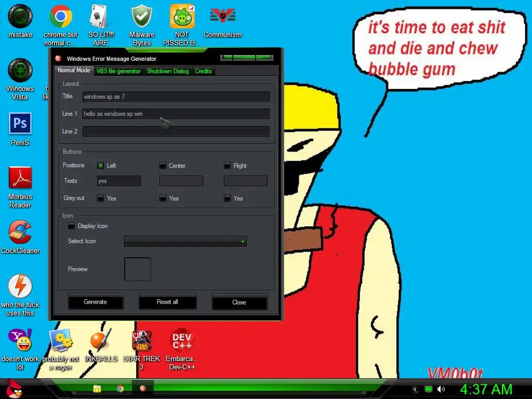This screenshot has width=532, height=399.
Task: Tick Grey out Yes for Right button
Action: click(x=228, y=198)
